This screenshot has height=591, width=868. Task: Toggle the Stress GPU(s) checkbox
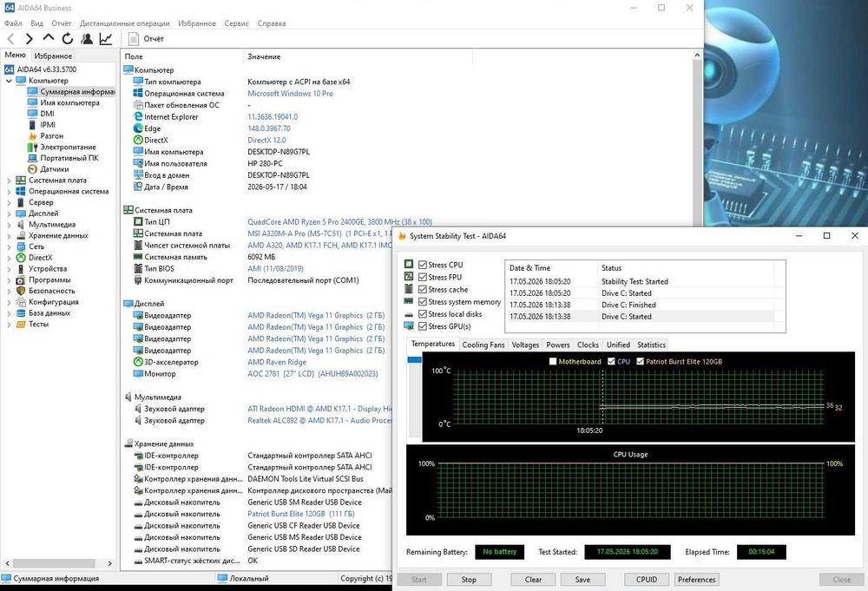click(x=423, y=326)
